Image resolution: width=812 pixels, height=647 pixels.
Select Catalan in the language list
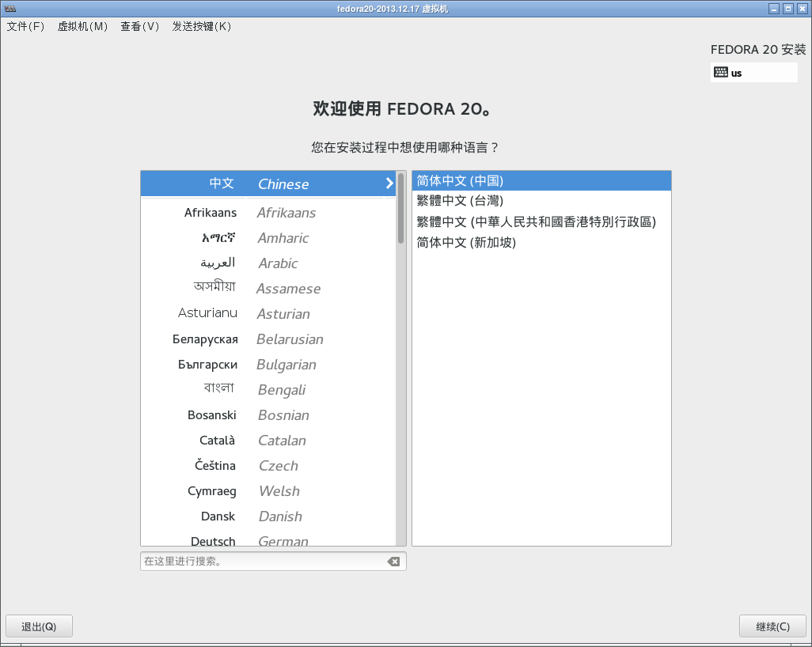click(x=268, y=441)
